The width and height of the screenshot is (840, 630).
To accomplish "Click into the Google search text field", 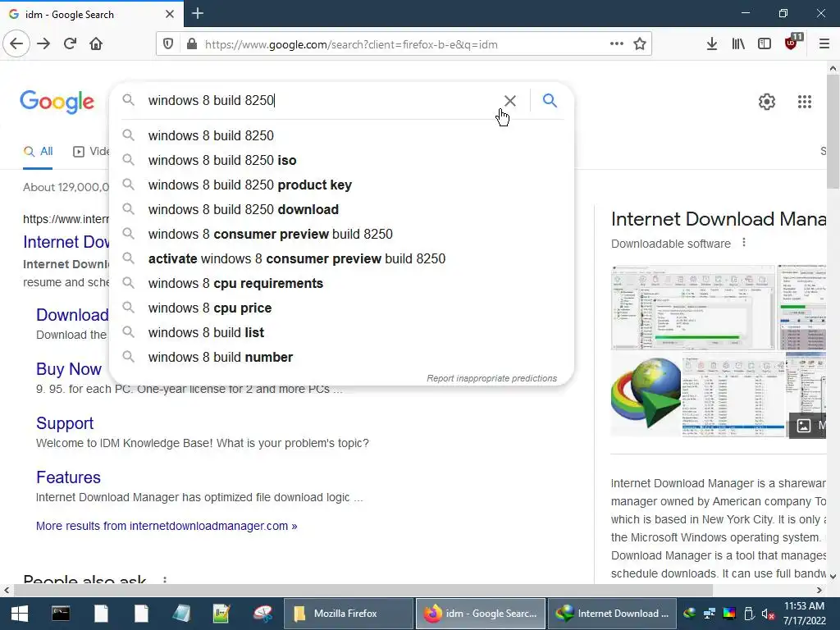I will [322, 101].
